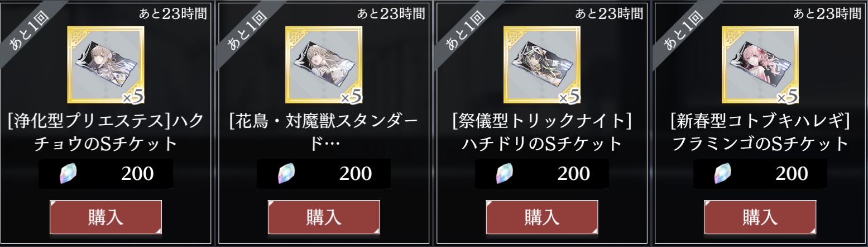Purchase the 新春型コトブキハレギ フラミンゴ ticket
The height and width of the screenshot is (247, 868).
760,217
